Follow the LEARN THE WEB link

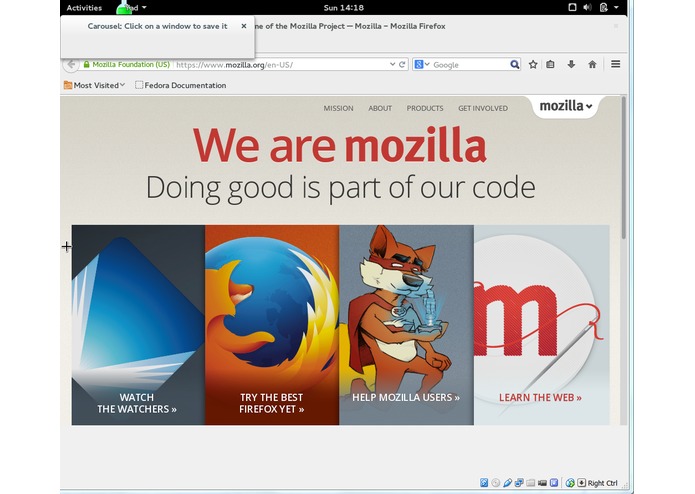point(540,397)
